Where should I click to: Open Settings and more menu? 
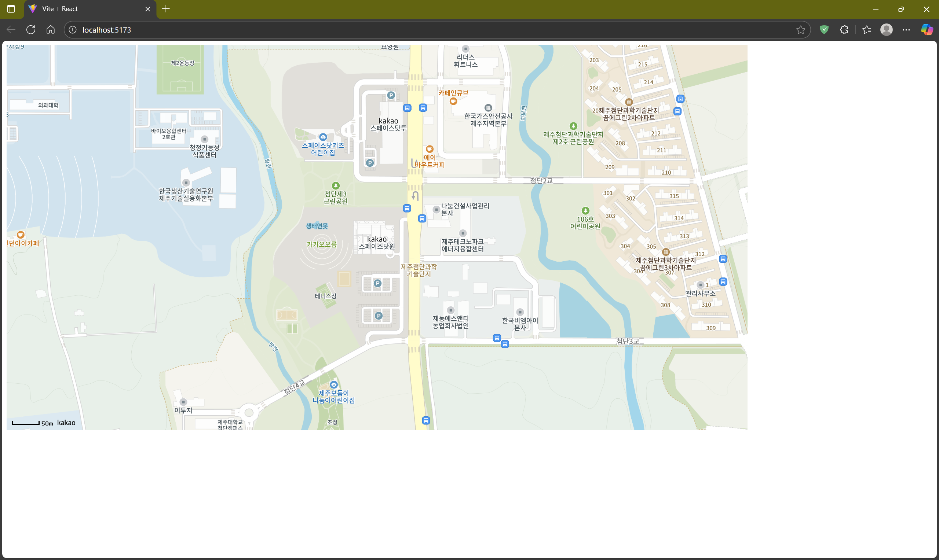click(906, 30)
